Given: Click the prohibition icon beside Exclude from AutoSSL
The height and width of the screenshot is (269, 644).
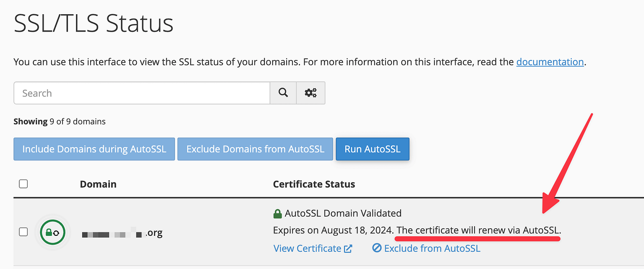Looking at the screenshot, I should tap(376, 248).
